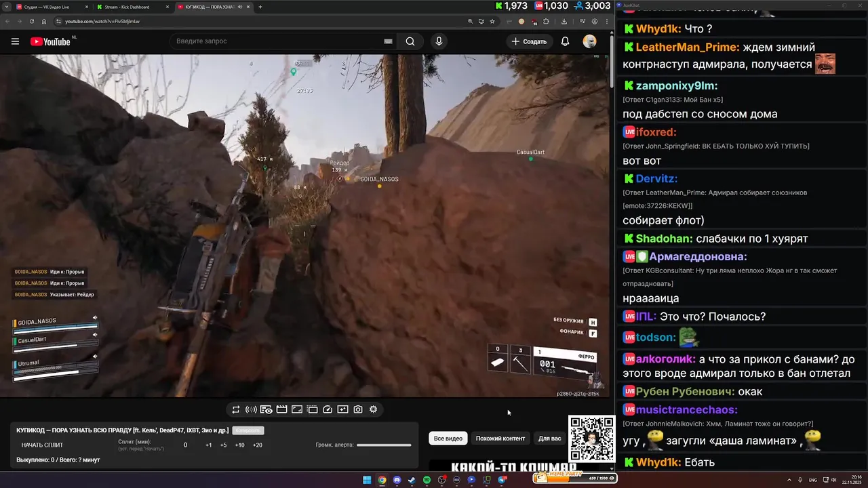Image resolution: width=868 pixels, height=488 pixels.
Task: Click the QR code image
Action: 592,439
